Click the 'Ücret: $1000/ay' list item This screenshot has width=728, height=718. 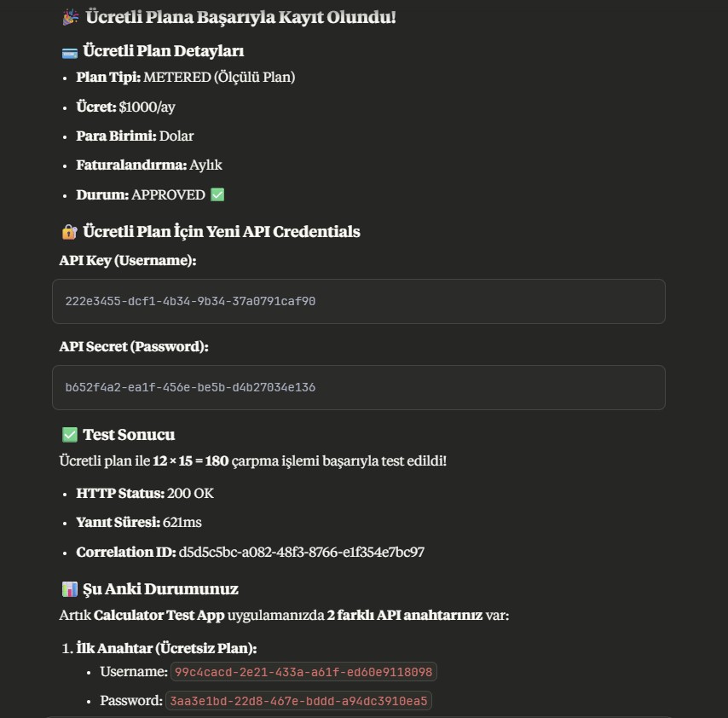pyautogui.click(x=125, y=107)
